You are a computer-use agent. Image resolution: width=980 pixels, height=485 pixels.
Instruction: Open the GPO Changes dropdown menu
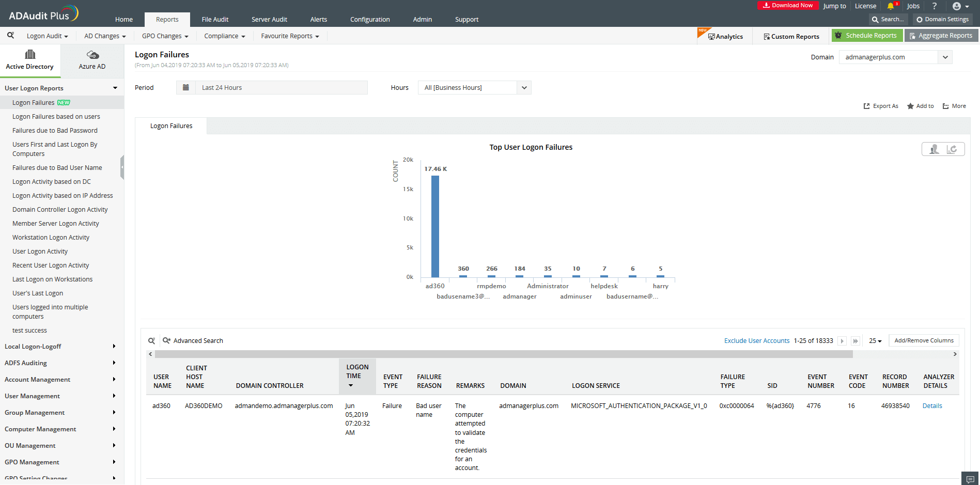pyautogui.click(x=165, y=36)
